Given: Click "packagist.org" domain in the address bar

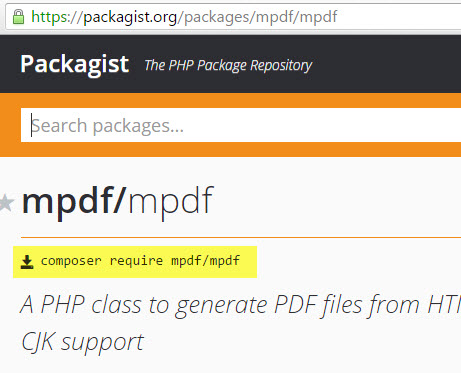Looking at the screenshot, I should 130,17.
